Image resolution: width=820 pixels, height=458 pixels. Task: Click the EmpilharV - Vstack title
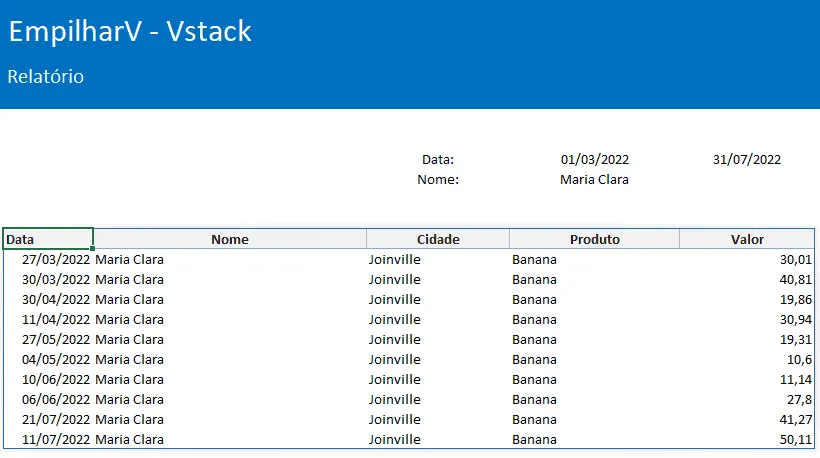point(130,31)
